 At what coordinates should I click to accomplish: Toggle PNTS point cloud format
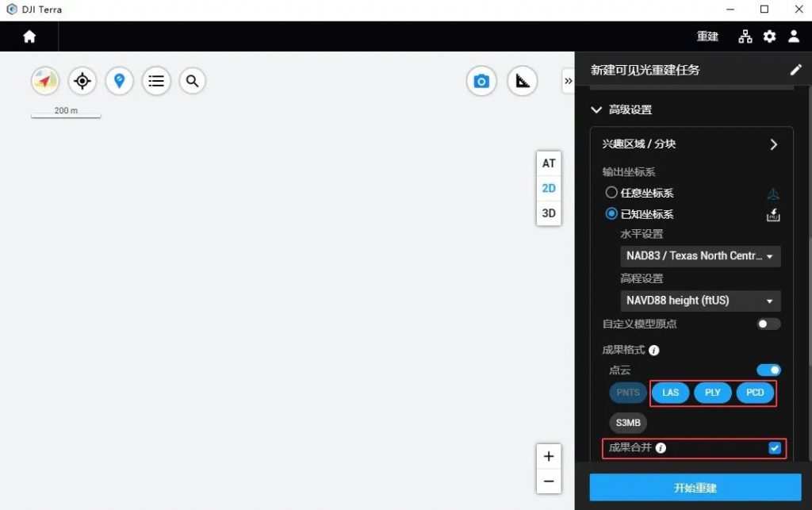coord(628,393)
